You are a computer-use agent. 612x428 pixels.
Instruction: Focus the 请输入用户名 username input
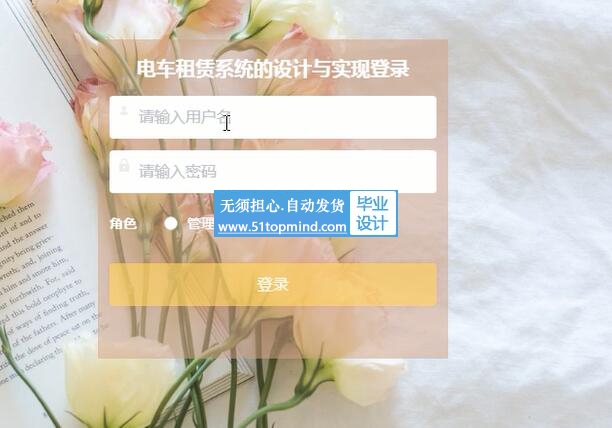[273, 117]
